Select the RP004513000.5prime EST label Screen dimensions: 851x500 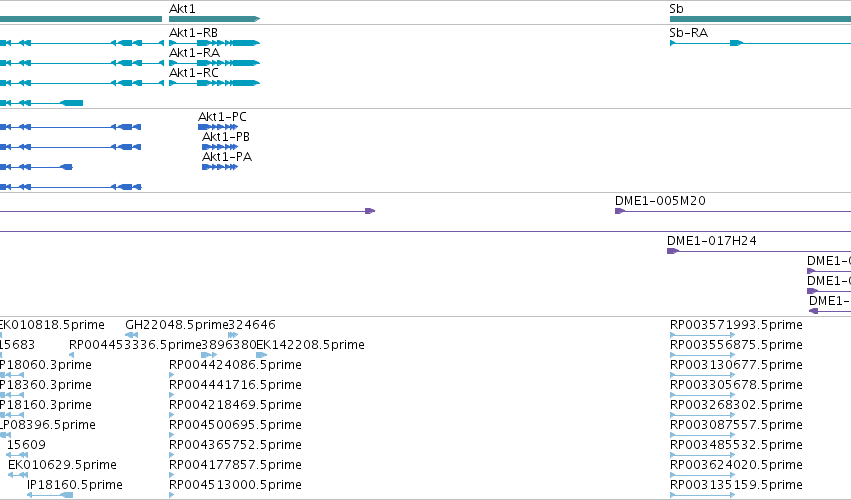pyautogui.click(x=235, y=485)
